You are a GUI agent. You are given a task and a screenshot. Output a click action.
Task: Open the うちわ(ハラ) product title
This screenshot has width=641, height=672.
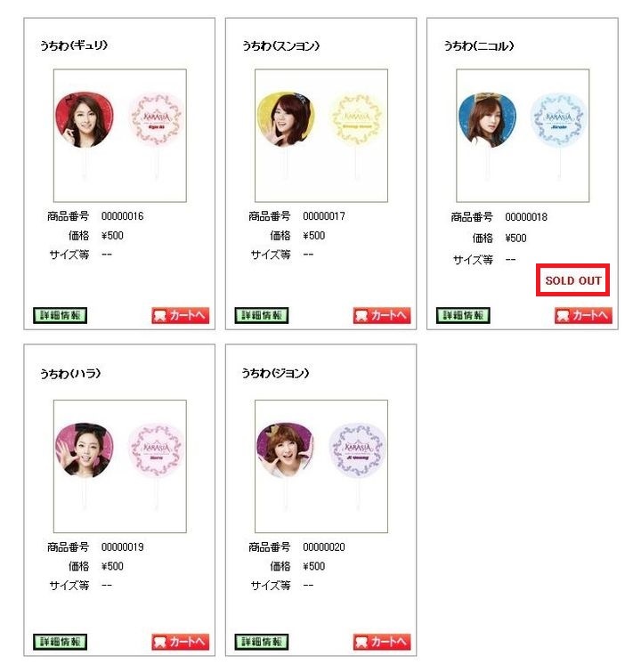pos(70,374)
